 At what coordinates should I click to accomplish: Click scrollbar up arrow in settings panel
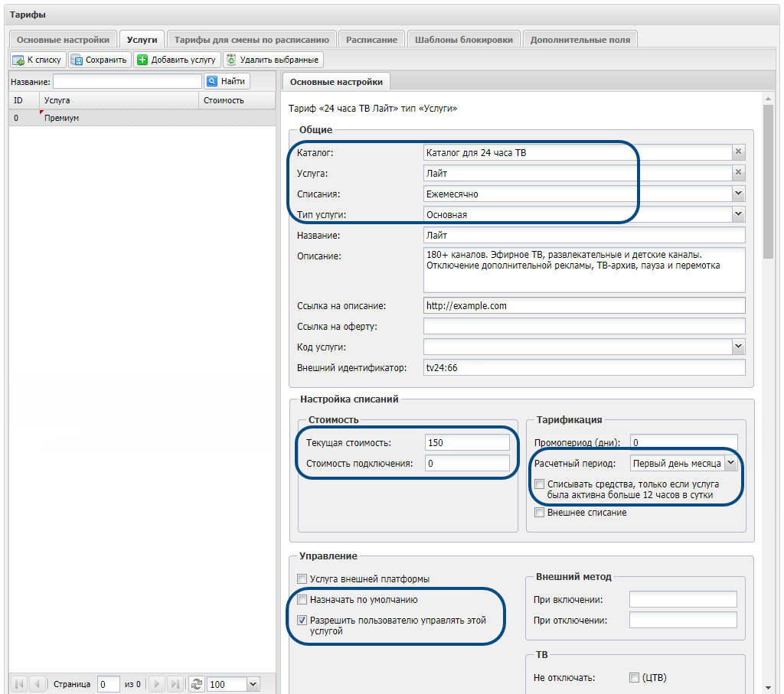pos(768,99)
